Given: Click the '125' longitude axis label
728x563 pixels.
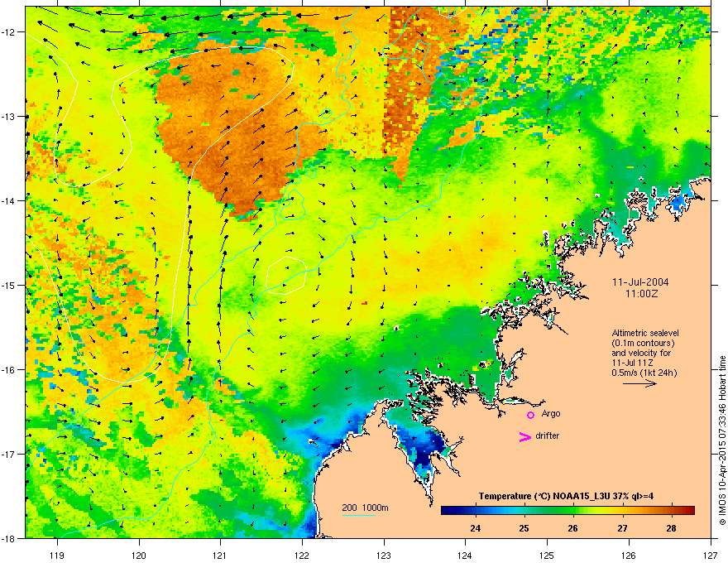Looking at the screenshot, I should (548, 555).
